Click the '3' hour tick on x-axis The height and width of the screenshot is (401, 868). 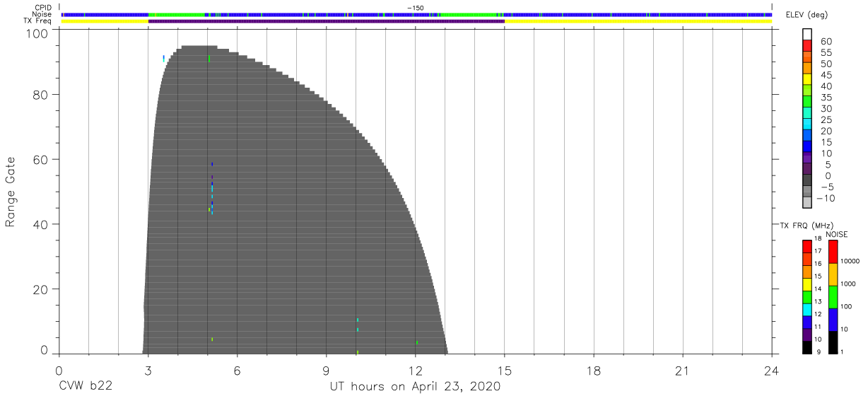coord(148,370)
